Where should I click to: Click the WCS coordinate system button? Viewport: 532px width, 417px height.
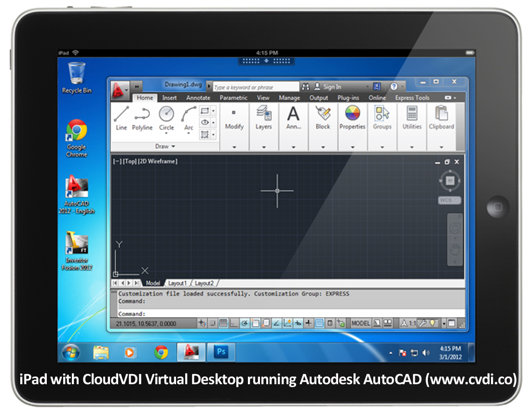pyautogui.click(x=450, y=201)
